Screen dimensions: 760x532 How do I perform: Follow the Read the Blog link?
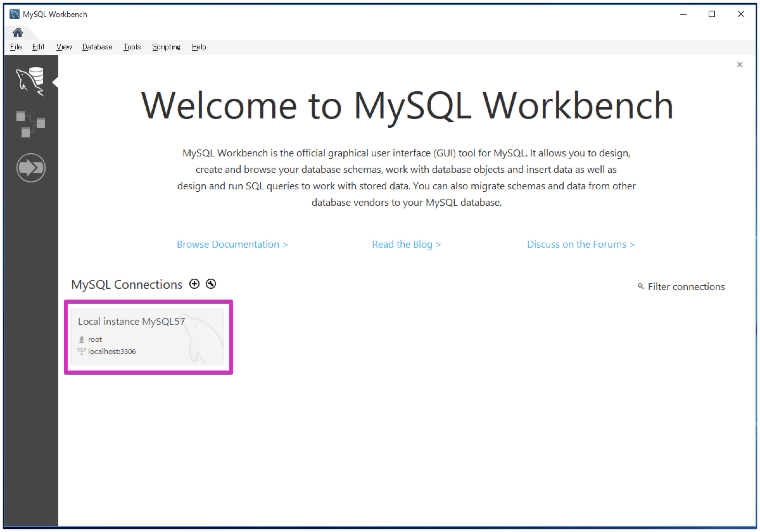click(407, 244)
